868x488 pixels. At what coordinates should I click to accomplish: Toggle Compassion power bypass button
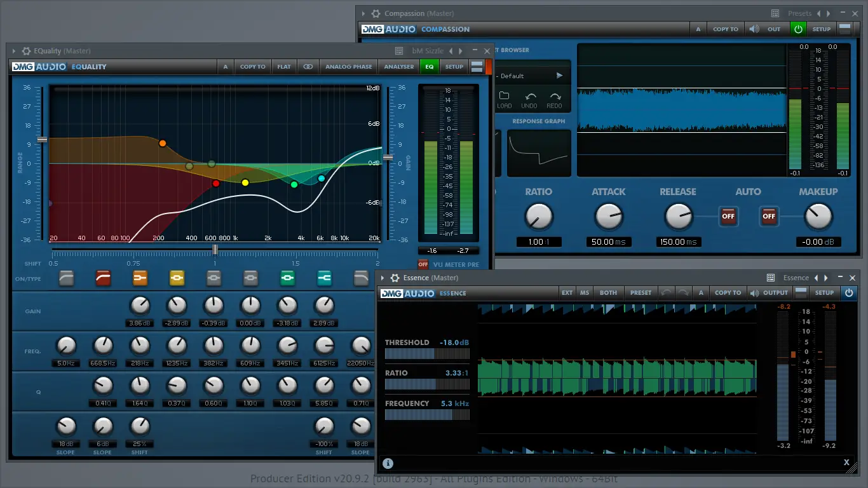(x=797, y=29)
